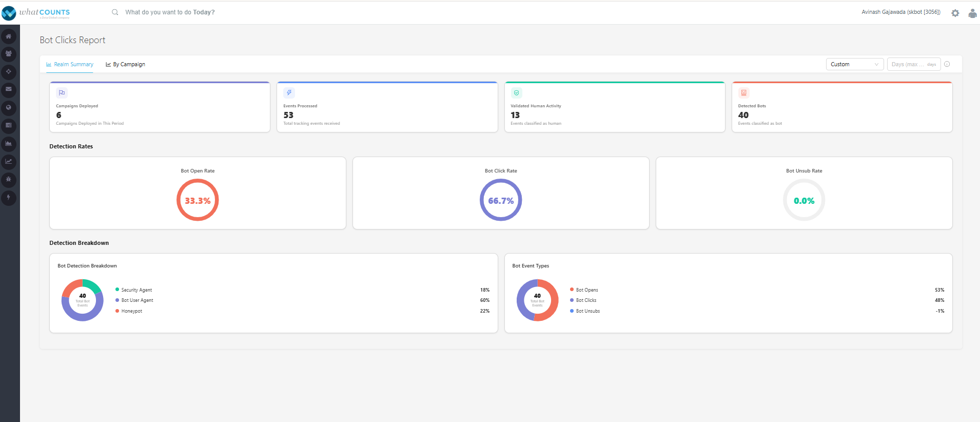
Task: Click the Bot Opens legend entry
Action: (584, 290)
